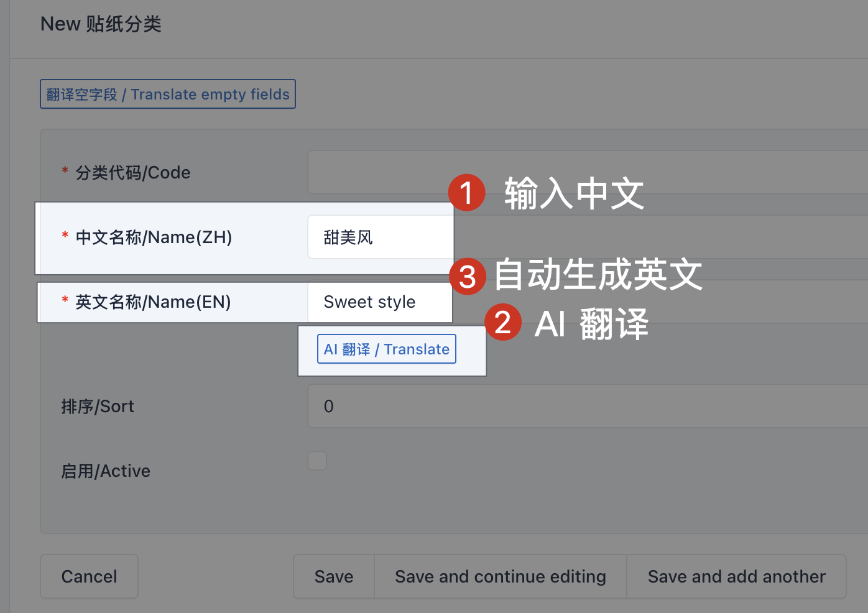
Task: Click the red step 2 badge
Action: click(502, 322)
